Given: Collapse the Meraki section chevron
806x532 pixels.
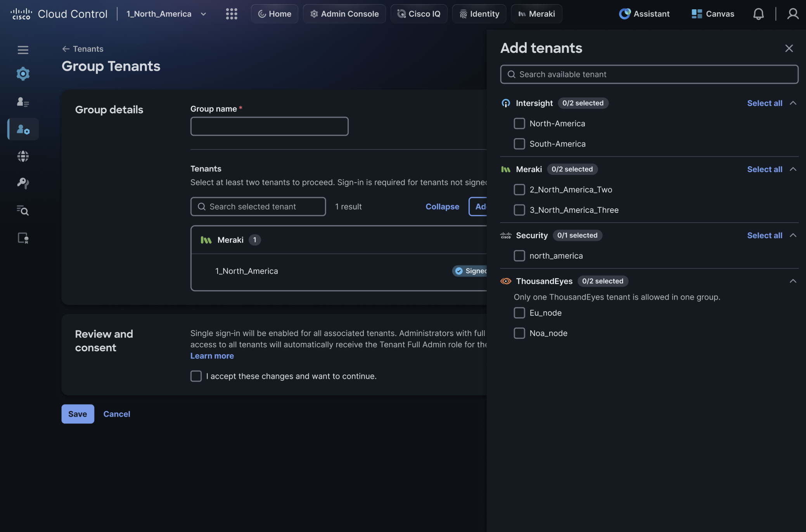Looking at the screenshot, I should (x=793, y=169).
